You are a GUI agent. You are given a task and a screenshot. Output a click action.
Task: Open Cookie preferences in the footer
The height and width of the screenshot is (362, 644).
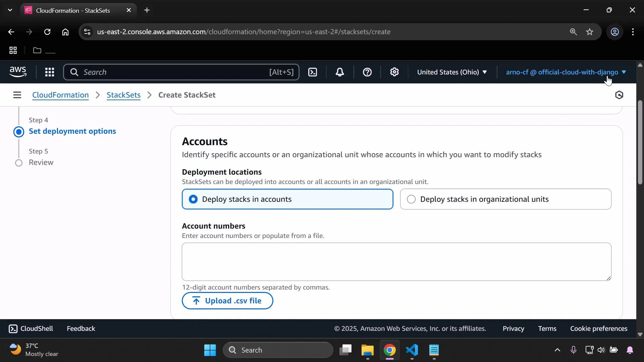point(598,328)
